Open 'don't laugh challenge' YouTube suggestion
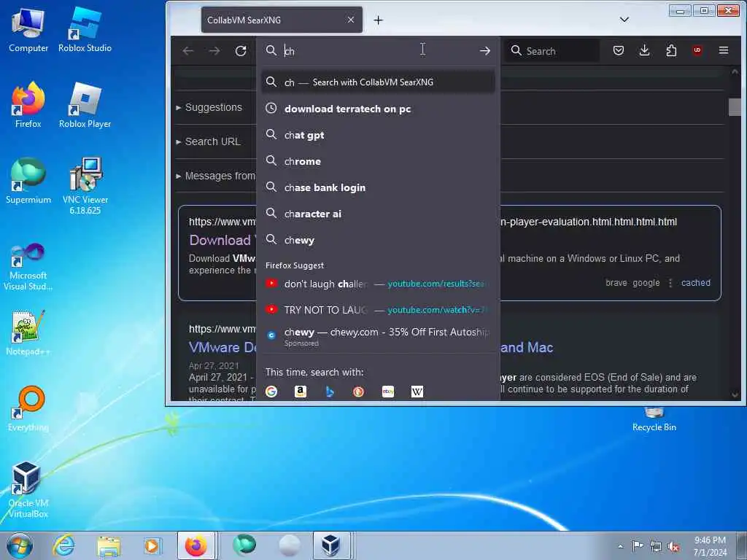Viewport: 747px width, 560px height. tap(379, 284)
